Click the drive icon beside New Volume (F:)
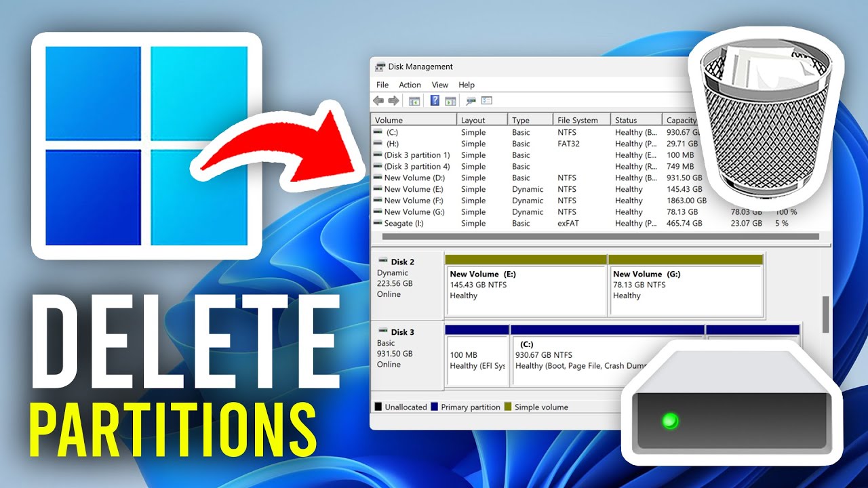Screen dimensions: 868x488 point(378,201)
